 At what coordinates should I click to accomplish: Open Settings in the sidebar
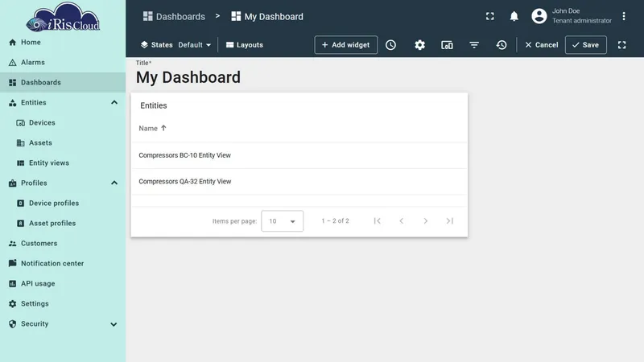click(x=63, y=304)
